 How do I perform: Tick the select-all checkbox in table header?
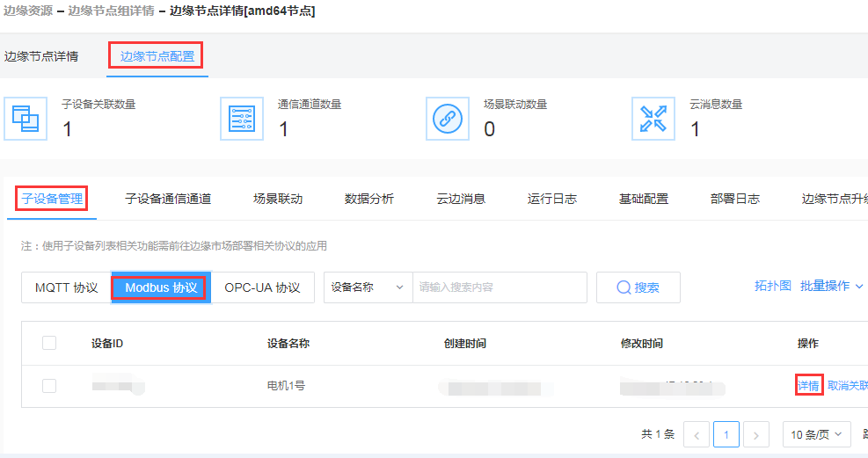(49, 343)
